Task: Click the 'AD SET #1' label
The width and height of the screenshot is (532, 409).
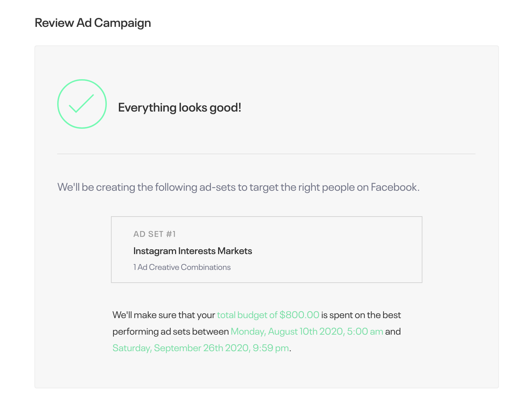Action: 154,234
